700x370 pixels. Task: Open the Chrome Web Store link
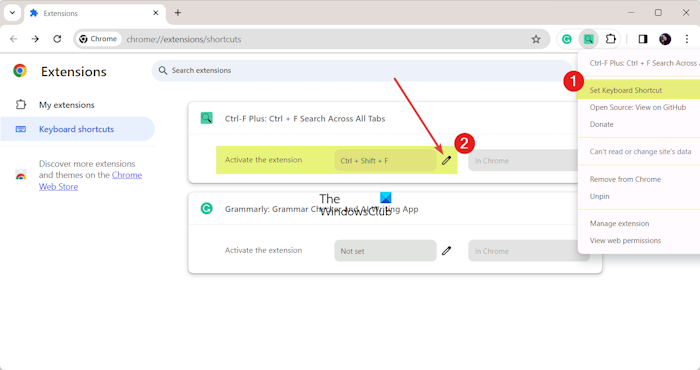click(x=90, y=181)
